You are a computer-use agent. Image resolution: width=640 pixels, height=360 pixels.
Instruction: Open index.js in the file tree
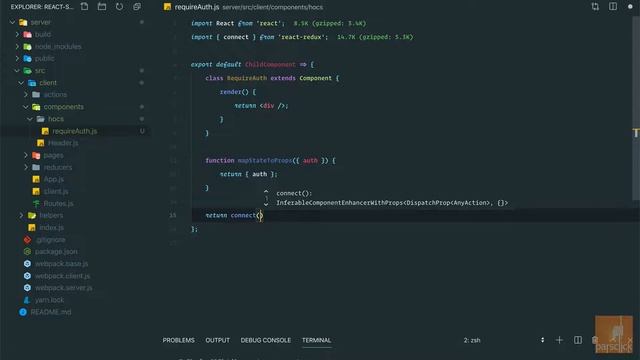(51, 227)
